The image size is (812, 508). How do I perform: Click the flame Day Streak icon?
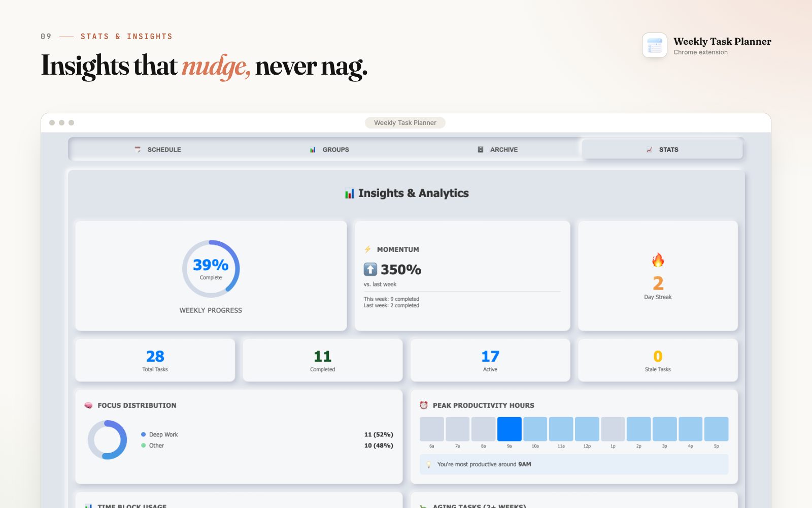coord(658,260)
